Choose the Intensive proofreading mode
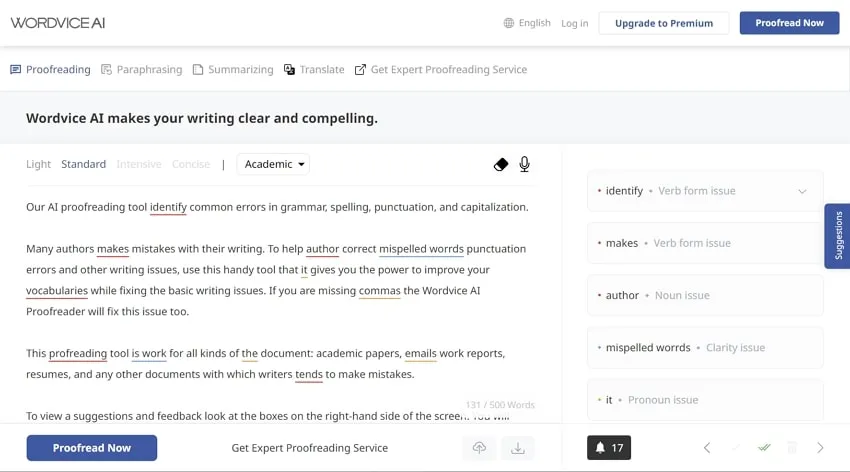 [138, 164]
